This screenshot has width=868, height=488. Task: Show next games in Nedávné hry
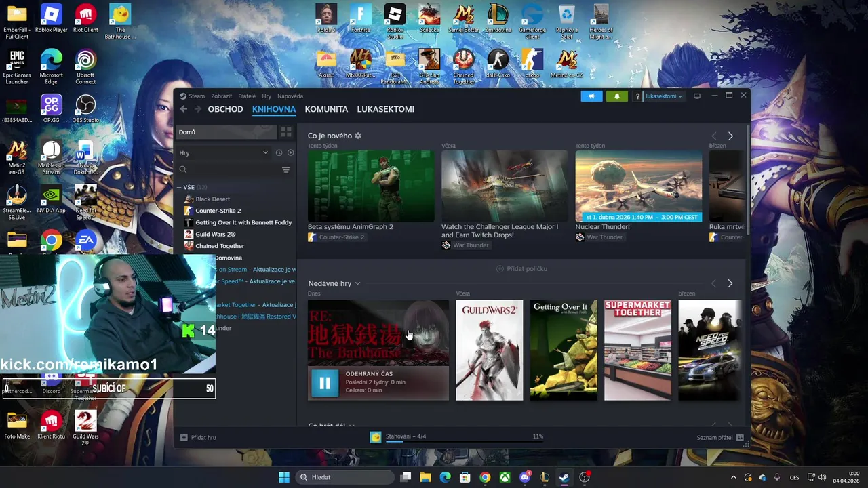730,283
